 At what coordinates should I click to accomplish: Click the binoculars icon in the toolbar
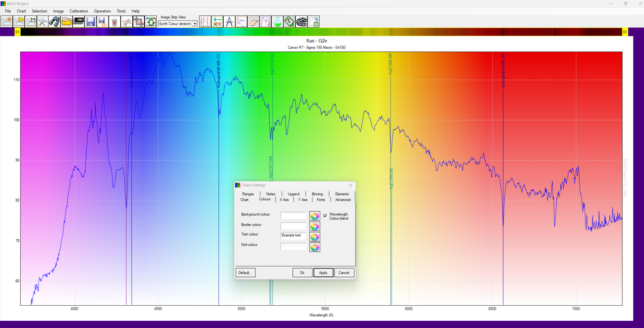tap(54, 21)
